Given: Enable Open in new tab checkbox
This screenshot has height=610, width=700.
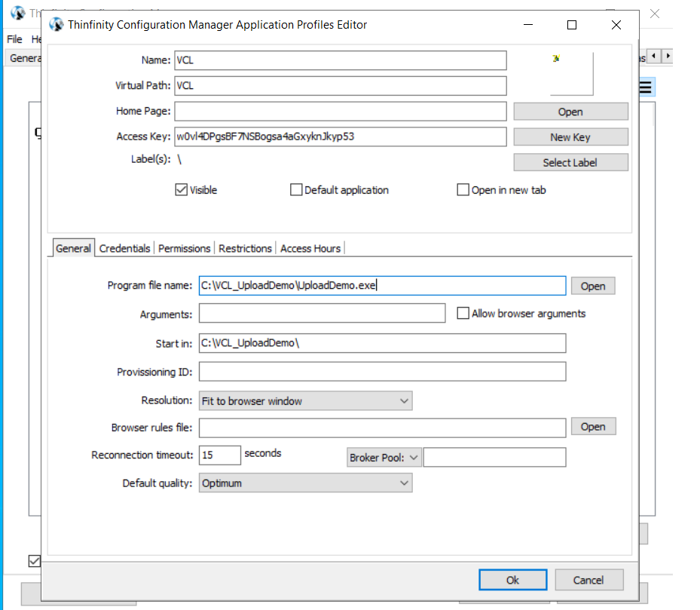Looking at the screenshot, I should coord(463,190).
